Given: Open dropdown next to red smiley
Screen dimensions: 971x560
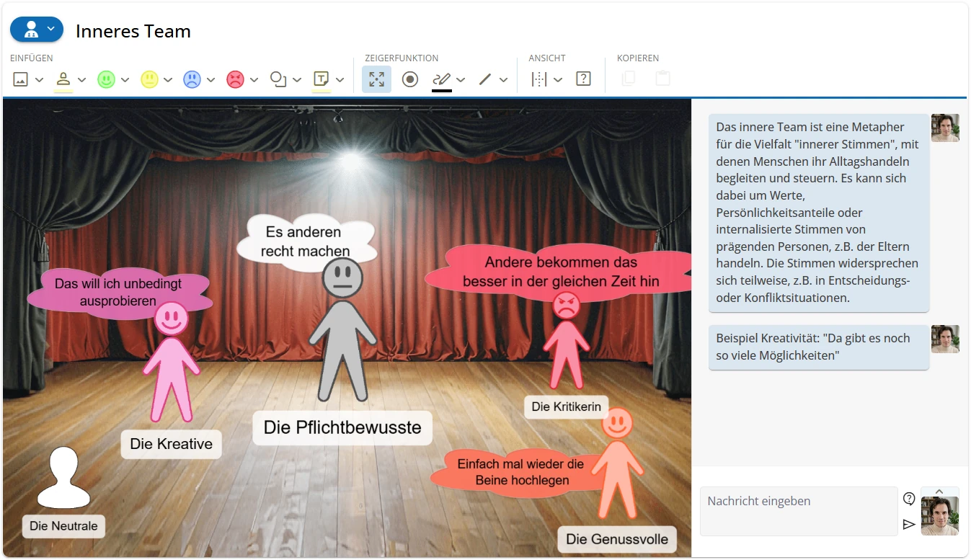Looking at the screenshot, I should click(254, 80).
